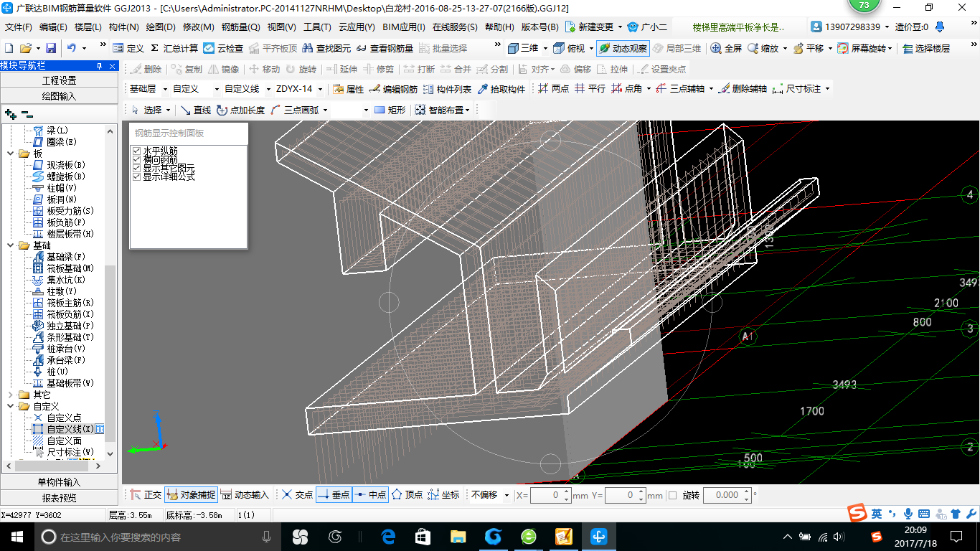Uncheck 水平纵筋 checkbox
This screenshot has height=551, width=980.
point(136,151)
